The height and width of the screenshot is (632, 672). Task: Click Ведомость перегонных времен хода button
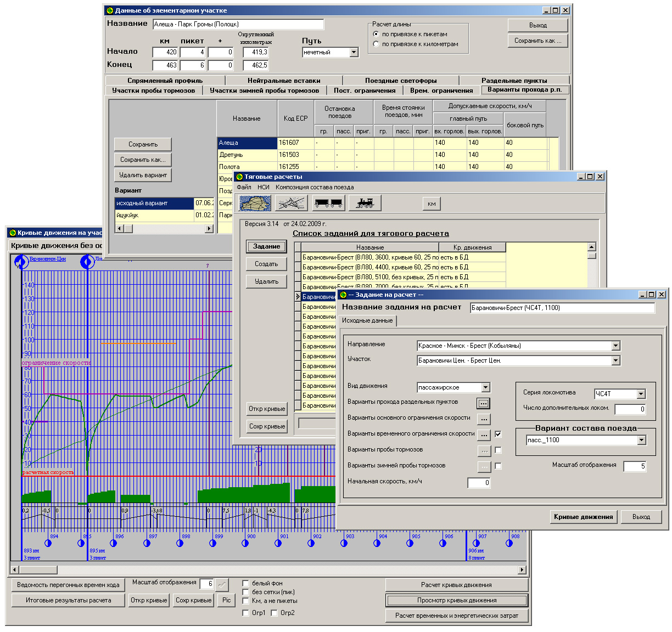pyautogui.click(x=68, y=585)
